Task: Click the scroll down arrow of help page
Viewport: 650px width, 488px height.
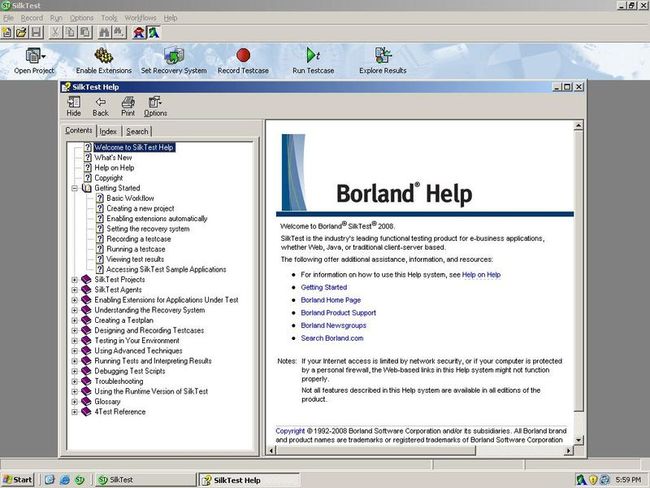Action: pyautogui.click(x=579, y=440)
